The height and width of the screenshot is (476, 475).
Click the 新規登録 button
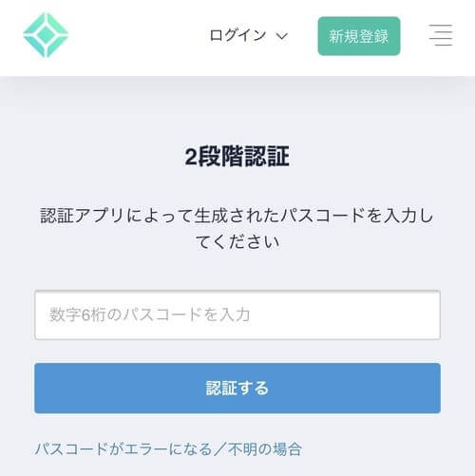pos(359,36)
